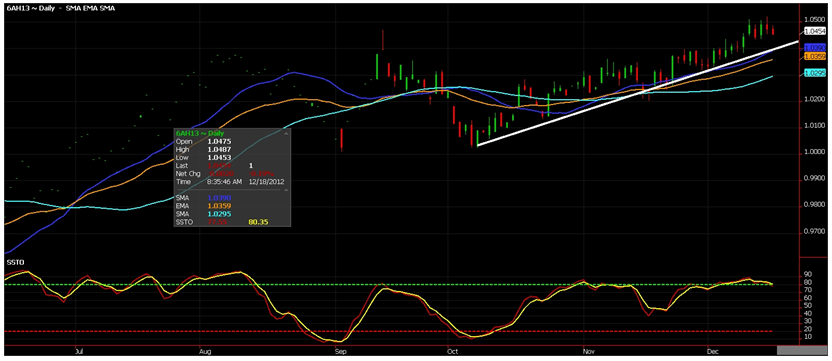Click the 1.0100 price axis label

point(814,126)
